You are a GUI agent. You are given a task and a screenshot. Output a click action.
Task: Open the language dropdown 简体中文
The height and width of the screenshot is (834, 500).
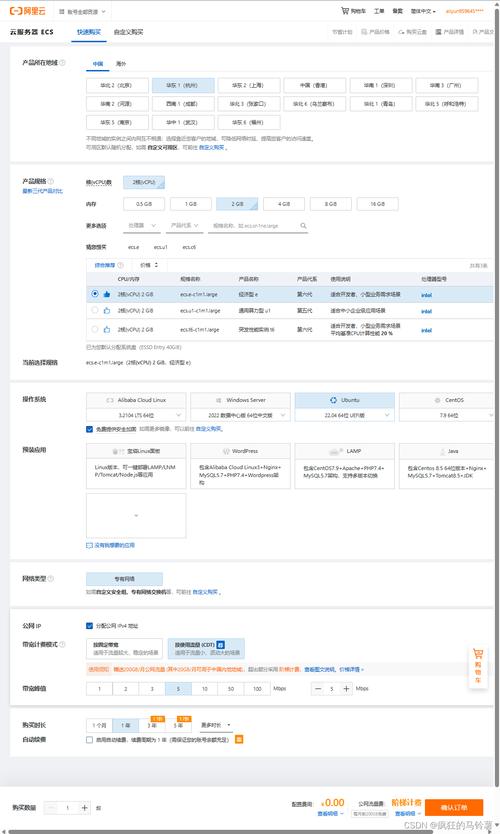point(423,11)
